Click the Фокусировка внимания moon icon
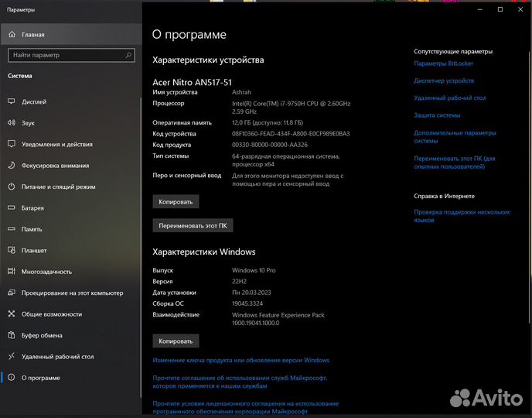Screen dimensions: 532x418 [x=12, y=165]
